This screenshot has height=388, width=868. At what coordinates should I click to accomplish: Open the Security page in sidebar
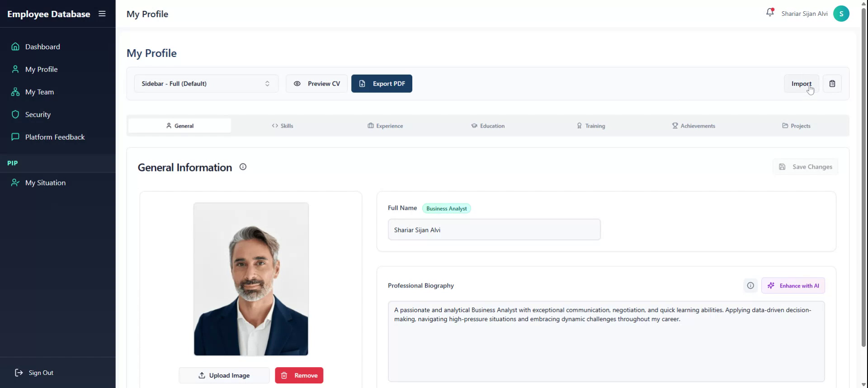(x=38, y=114)
